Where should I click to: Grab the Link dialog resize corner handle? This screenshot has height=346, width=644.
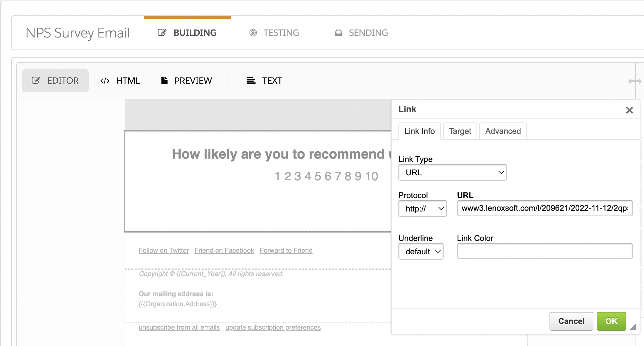point(633,327)
